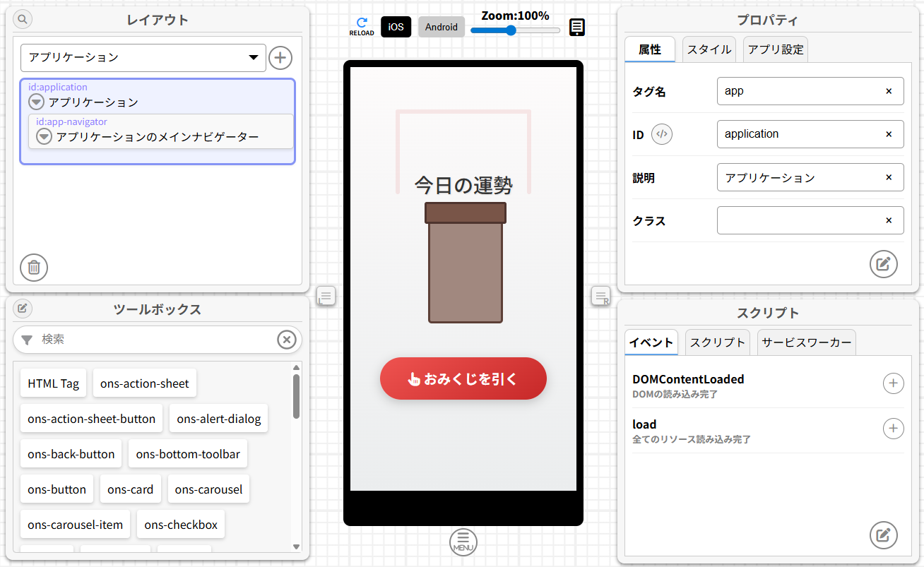Click the code icon next to ID label
924x567 pixels.
click(x=662, y=134)
